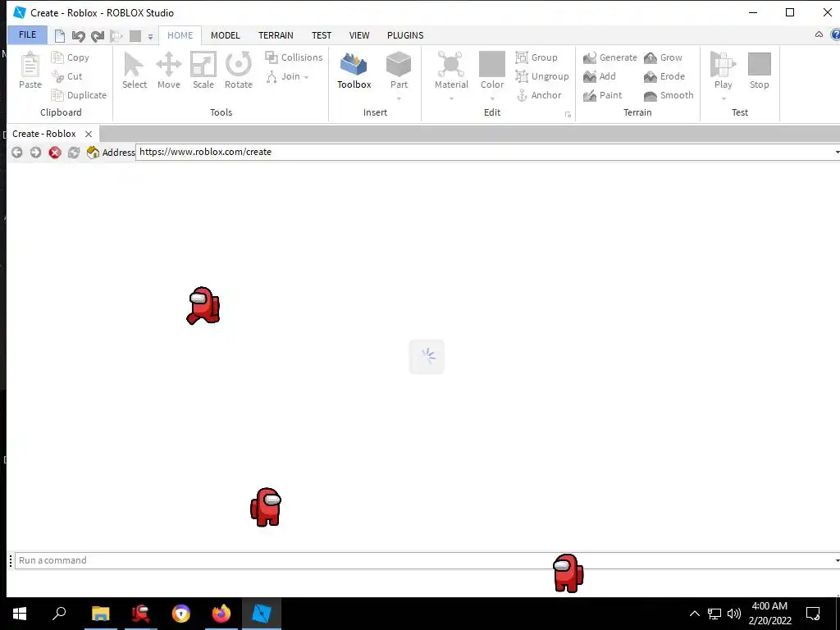Click the Smooth terrain tool
This screenshot has height=630, width=840.
669,95
